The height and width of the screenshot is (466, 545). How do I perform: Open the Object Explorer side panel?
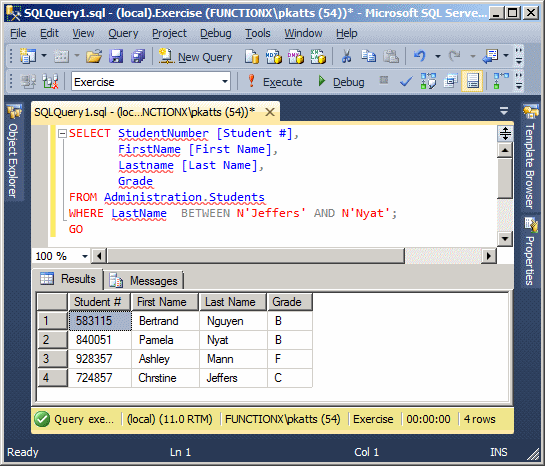click(x=14, y=152)
